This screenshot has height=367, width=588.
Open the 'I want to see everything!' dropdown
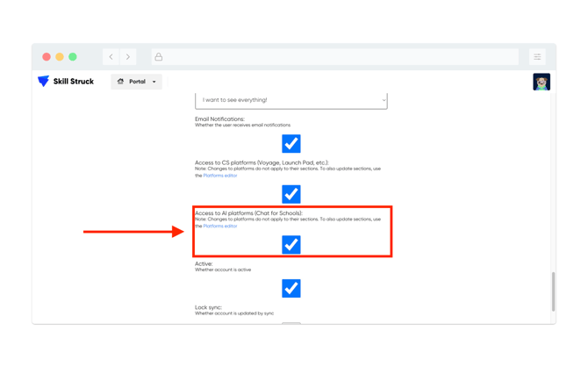pyautogui.click(x=290, y=100)
